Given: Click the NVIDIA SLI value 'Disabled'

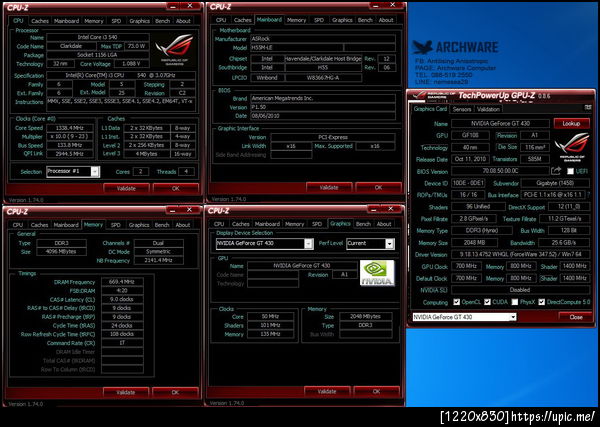Looking at the screenshot, I should click(x=520, y=290).
